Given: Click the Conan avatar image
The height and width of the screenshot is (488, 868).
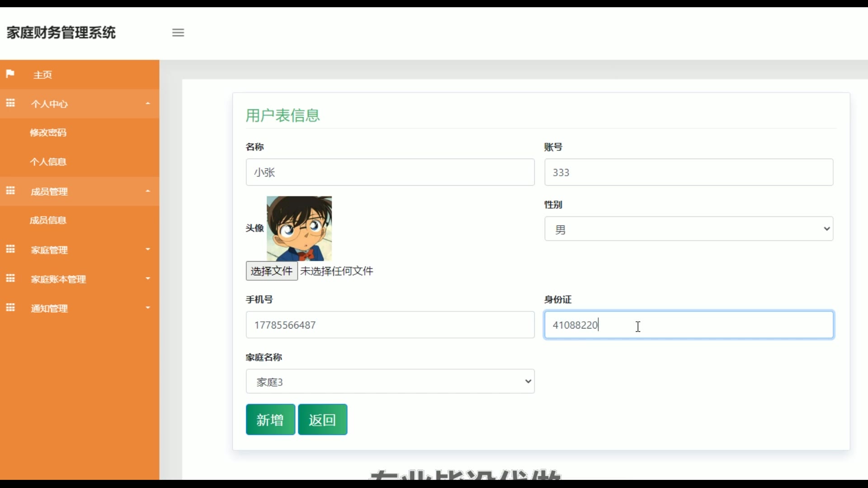Looking at the screenshot, I should pyautogui.click(x=299, y=228).
